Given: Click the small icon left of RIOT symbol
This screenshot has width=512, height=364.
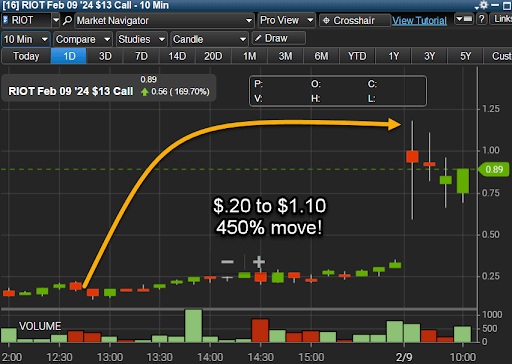Looking at the screenshot, I should coord(6,20).
